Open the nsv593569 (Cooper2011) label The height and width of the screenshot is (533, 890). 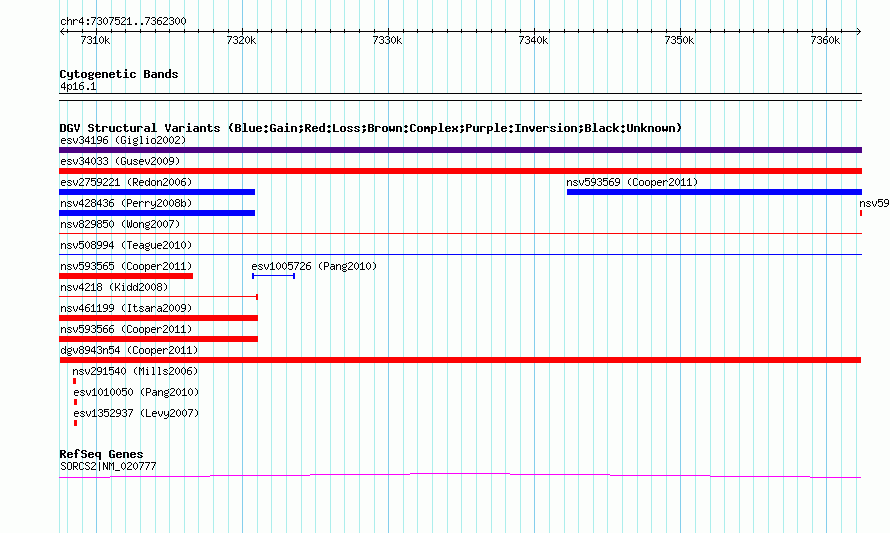632,182
